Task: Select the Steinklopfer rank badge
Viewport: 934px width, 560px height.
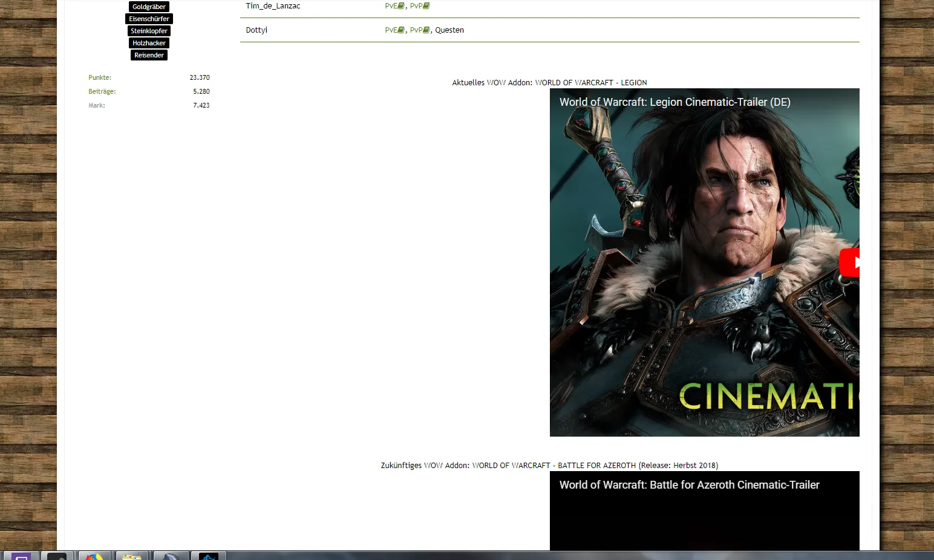Action: 149,31
